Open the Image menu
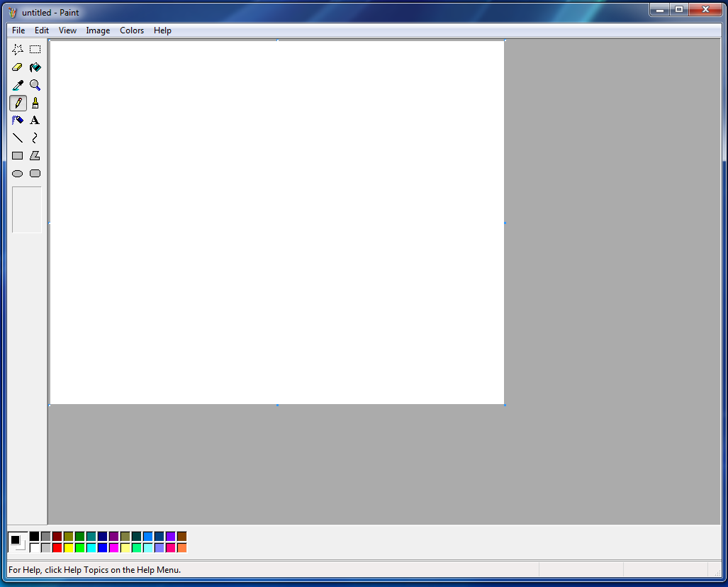 tap(98, 30)
